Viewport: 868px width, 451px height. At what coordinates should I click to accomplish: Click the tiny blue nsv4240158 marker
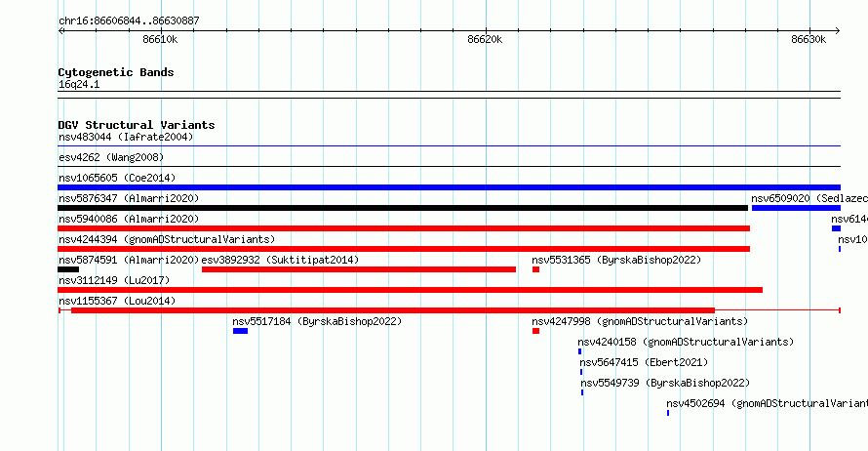579,351
